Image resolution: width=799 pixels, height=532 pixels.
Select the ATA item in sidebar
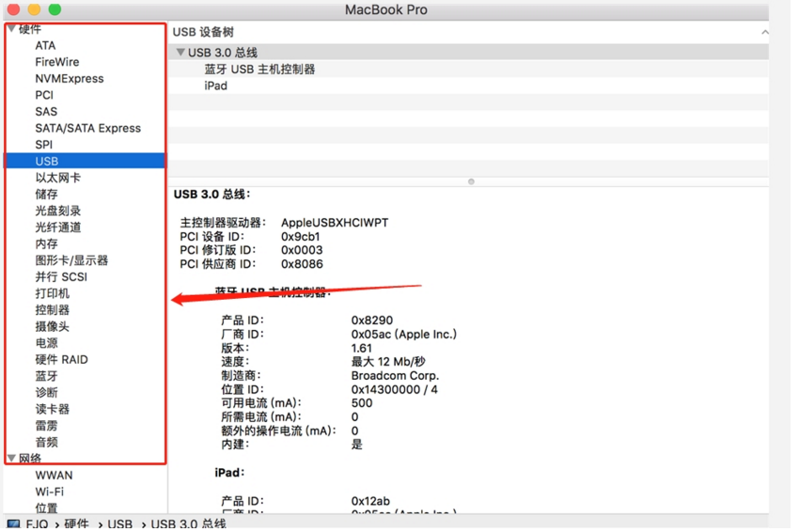[x=45, y=45]
